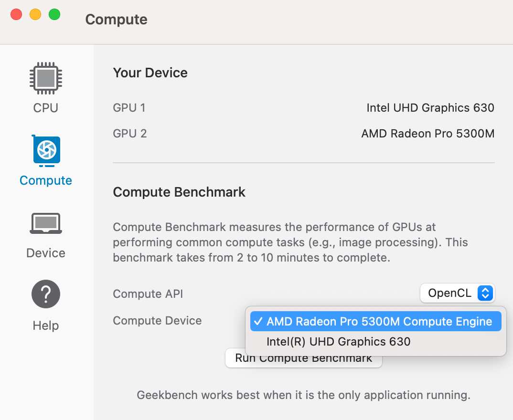
Task: Click the blue OpenCL dropdown arrows
Action: pos(485,293)
